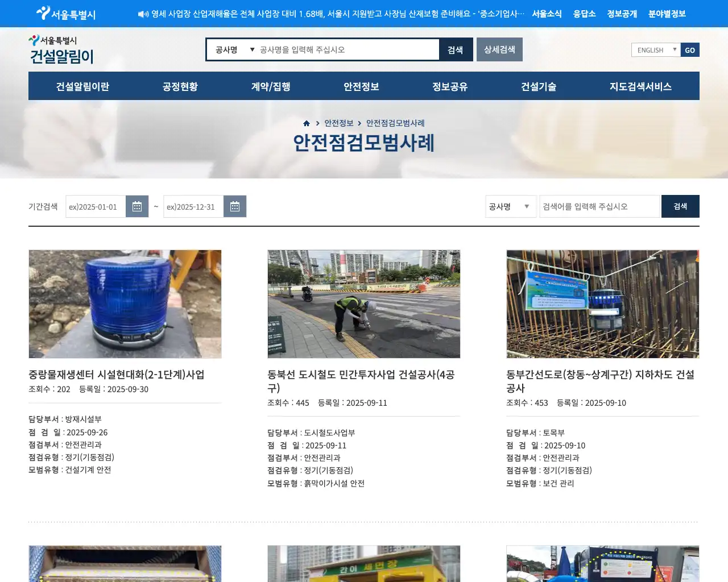Click the dark 검색 button beside keyword field

coord(680,207)
